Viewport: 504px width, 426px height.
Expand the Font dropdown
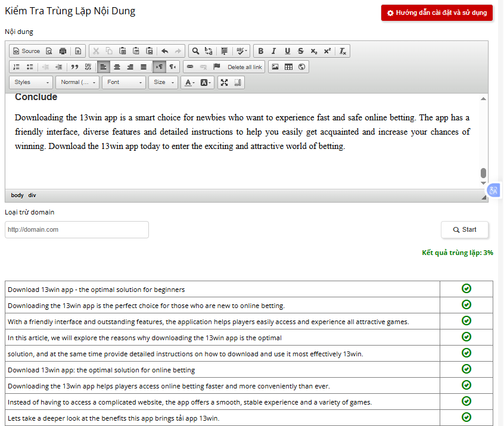(x=124, y=82)
